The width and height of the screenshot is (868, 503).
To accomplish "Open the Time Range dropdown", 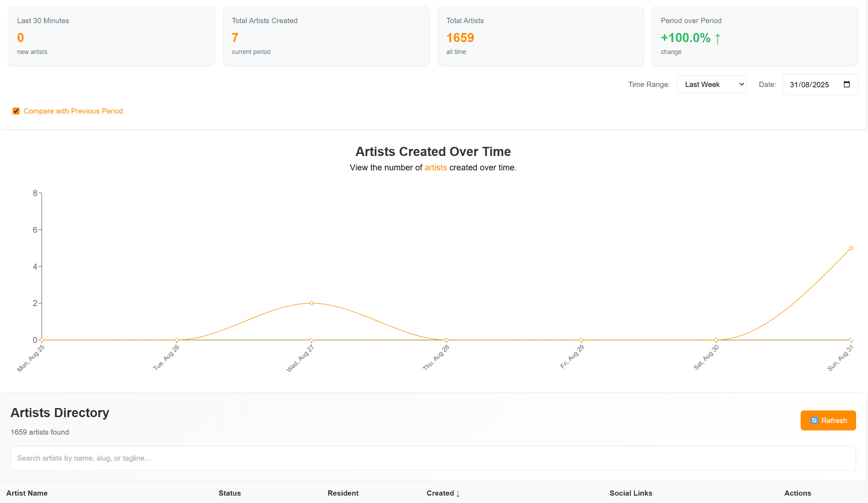I will [712, 84].
